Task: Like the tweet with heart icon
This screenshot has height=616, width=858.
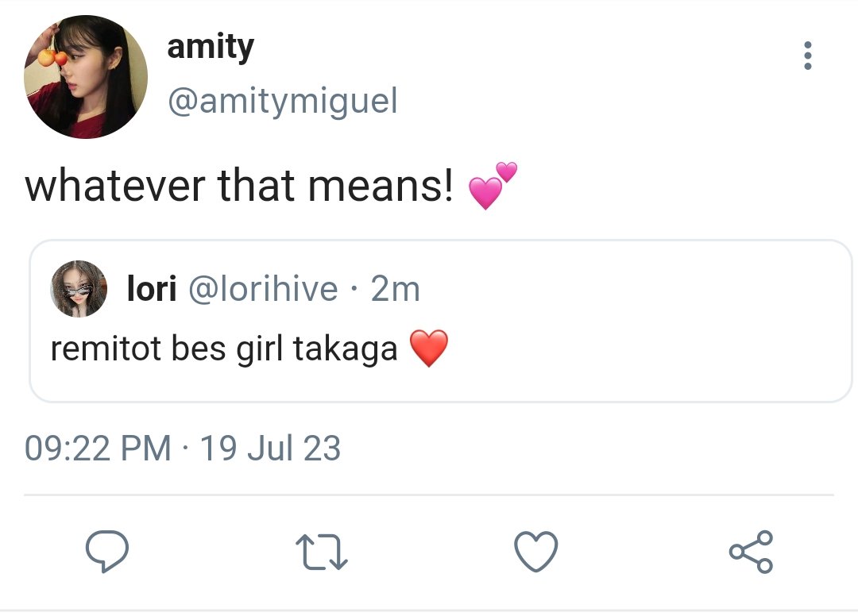Action: click(536, 551)
